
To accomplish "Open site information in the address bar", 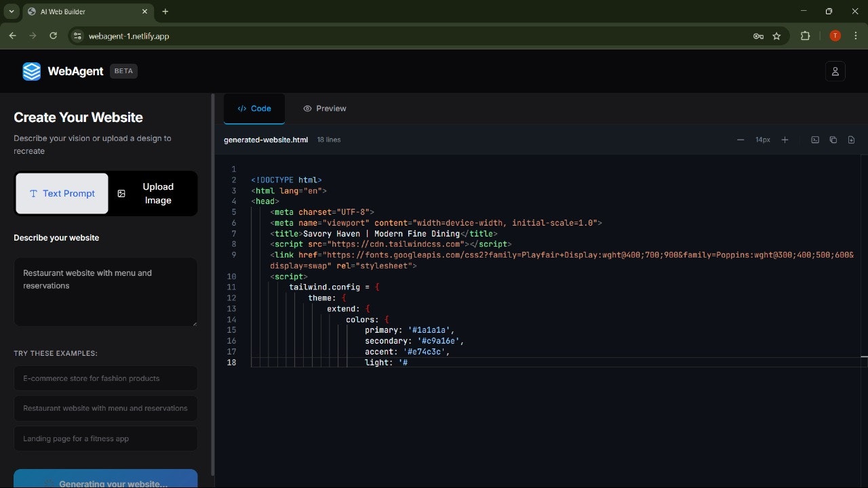I will click(77, 36).
